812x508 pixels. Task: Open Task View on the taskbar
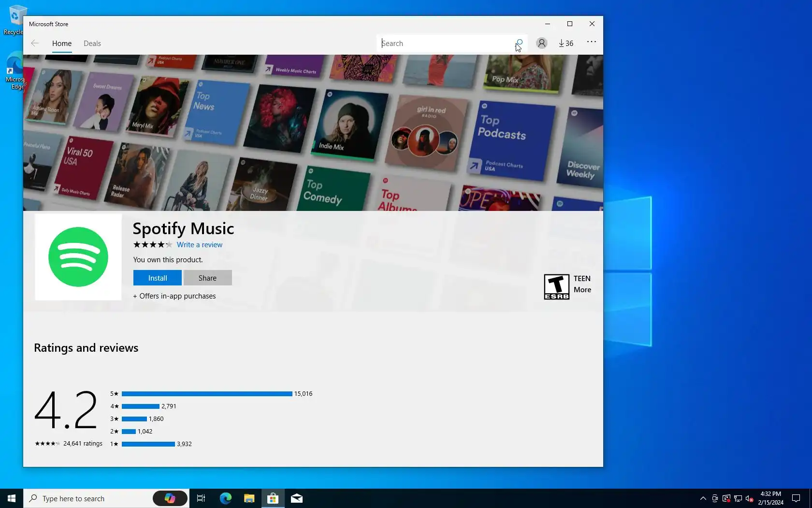pyautogui.click(x=201, y=498)
